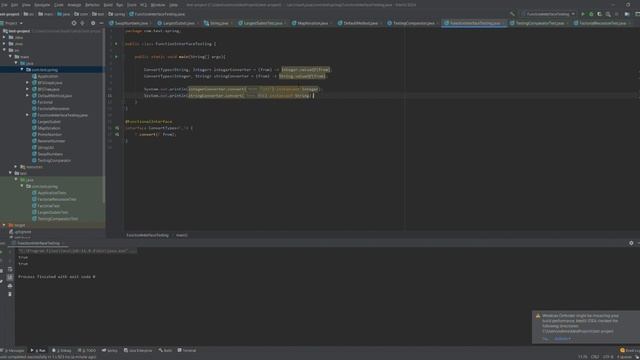Viewport: 640px width, 360px height.
Task: Click the run gutter icon beside main method
Action: (116, 57)
